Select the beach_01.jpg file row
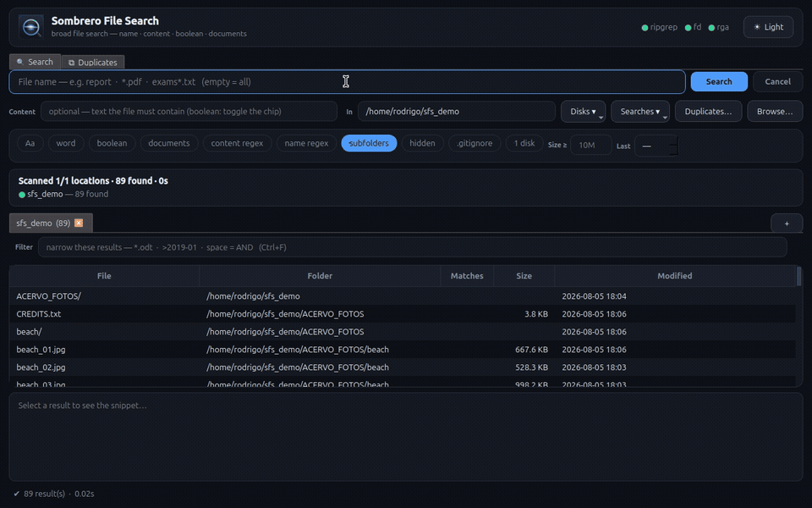 click(403, 350)
